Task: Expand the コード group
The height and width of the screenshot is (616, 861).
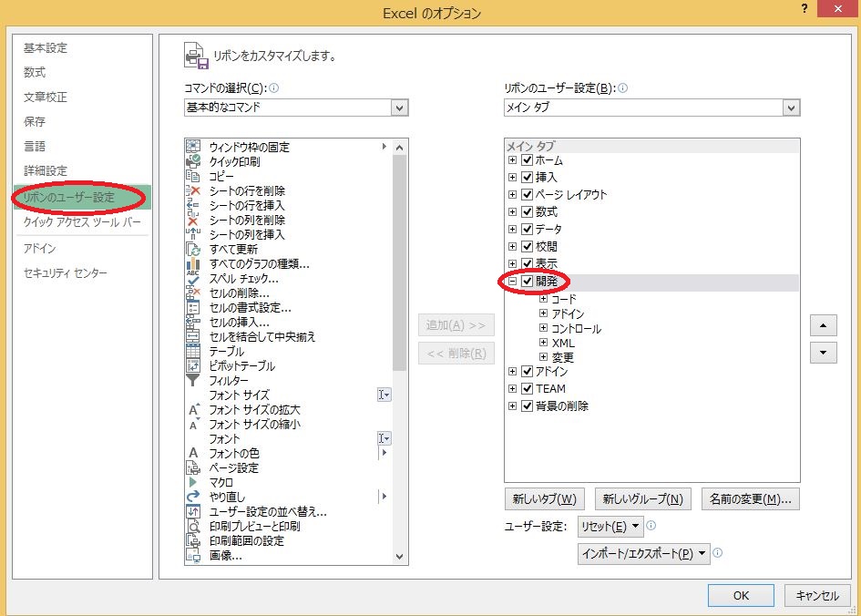Action: pyautogui.click(x=543, y=299)
